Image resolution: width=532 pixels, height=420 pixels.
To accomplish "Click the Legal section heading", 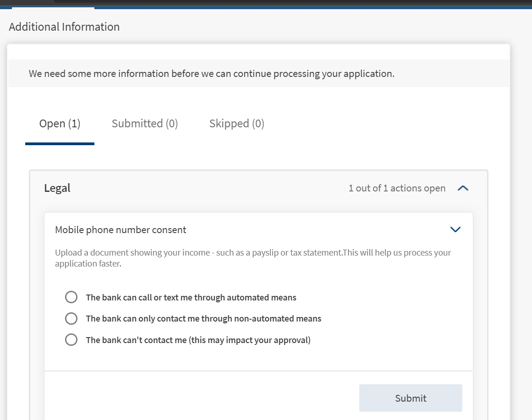I will [57, 188].
